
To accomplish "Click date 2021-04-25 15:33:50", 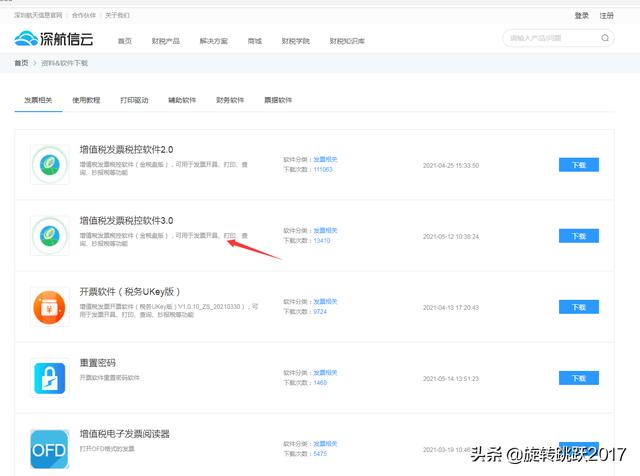I will 451,165.
